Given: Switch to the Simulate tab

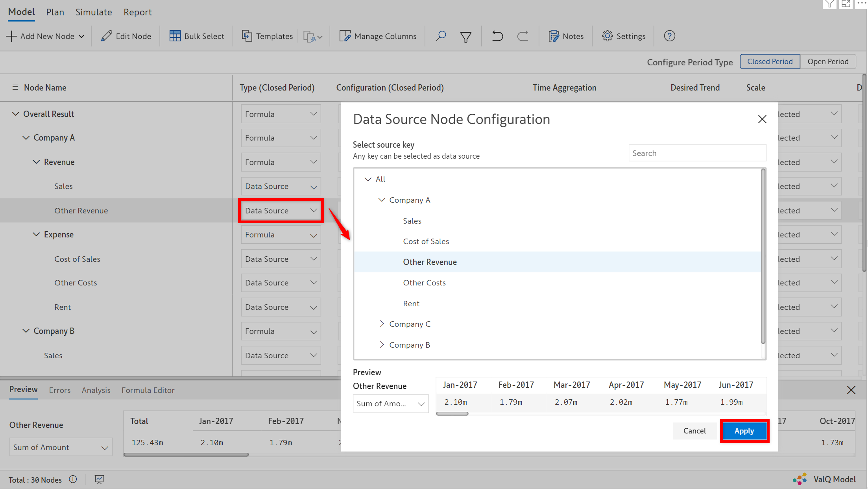Looking at the screenshot, I should [x=94, y=12].
